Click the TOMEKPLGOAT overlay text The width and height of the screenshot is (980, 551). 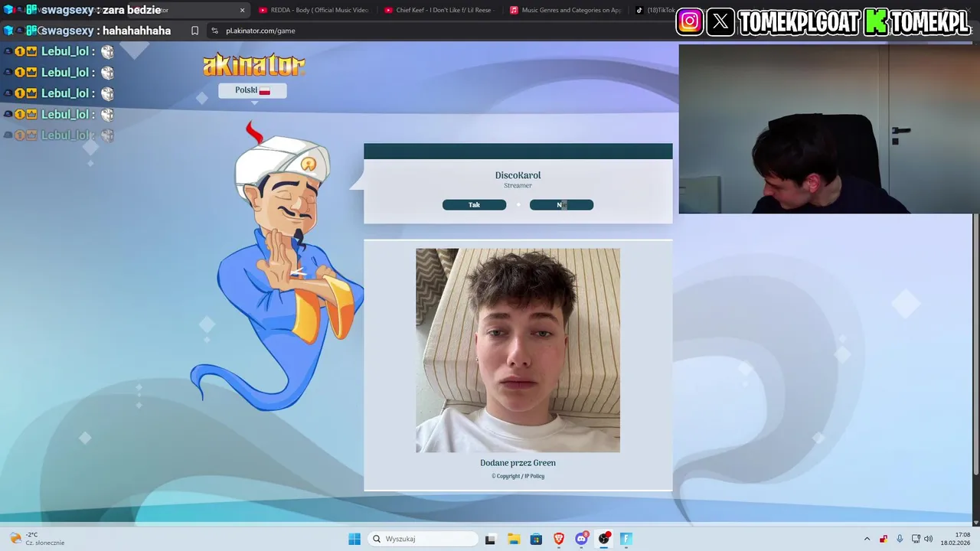pos(799,22)
